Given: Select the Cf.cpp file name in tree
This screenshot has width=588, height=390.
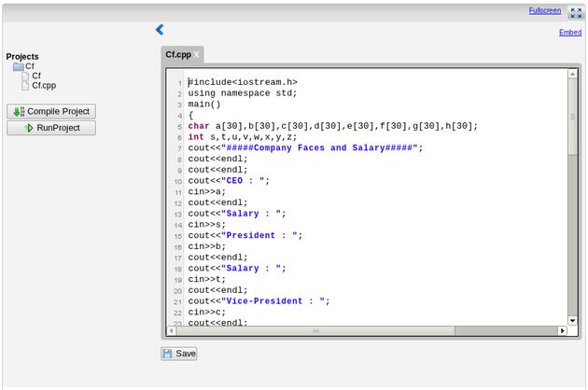Looking at the screenshot, I should [x=44, y=86].
